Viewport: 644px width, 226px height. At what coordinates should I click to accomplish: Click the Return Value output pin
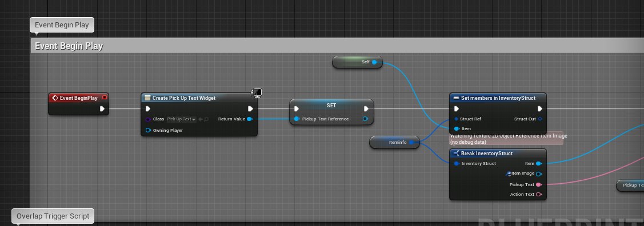250,119
